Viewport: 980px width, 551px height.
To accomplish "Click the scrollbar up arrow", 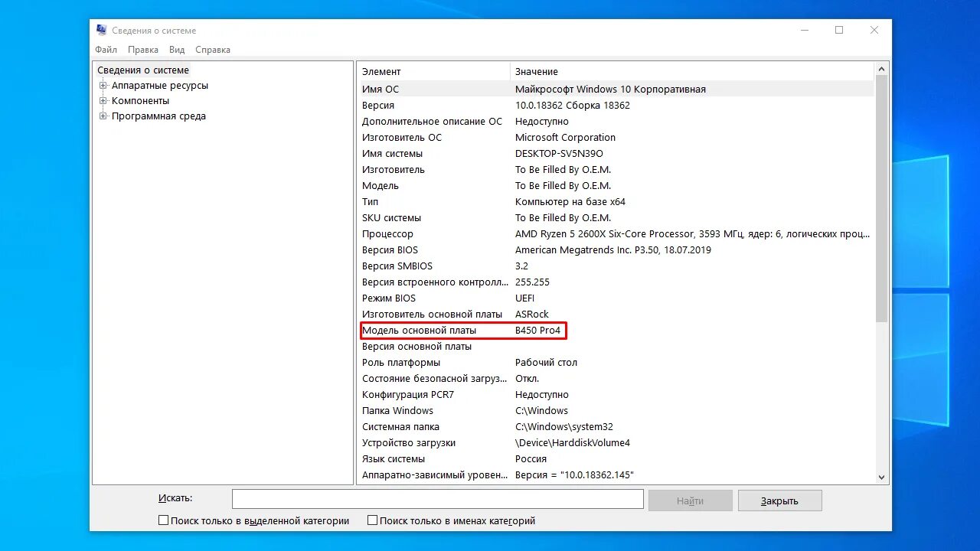I will click(881, 70).
